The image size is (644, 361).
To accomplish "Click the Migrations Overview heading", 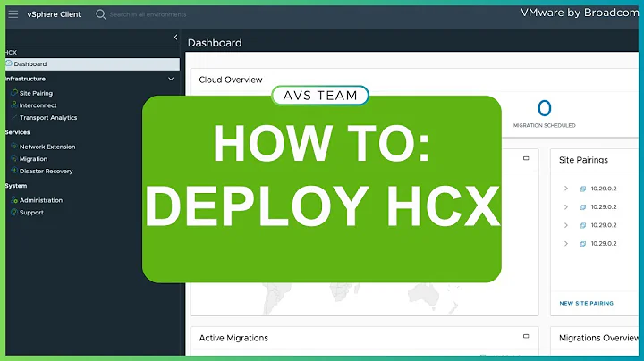I will (598, 338).
